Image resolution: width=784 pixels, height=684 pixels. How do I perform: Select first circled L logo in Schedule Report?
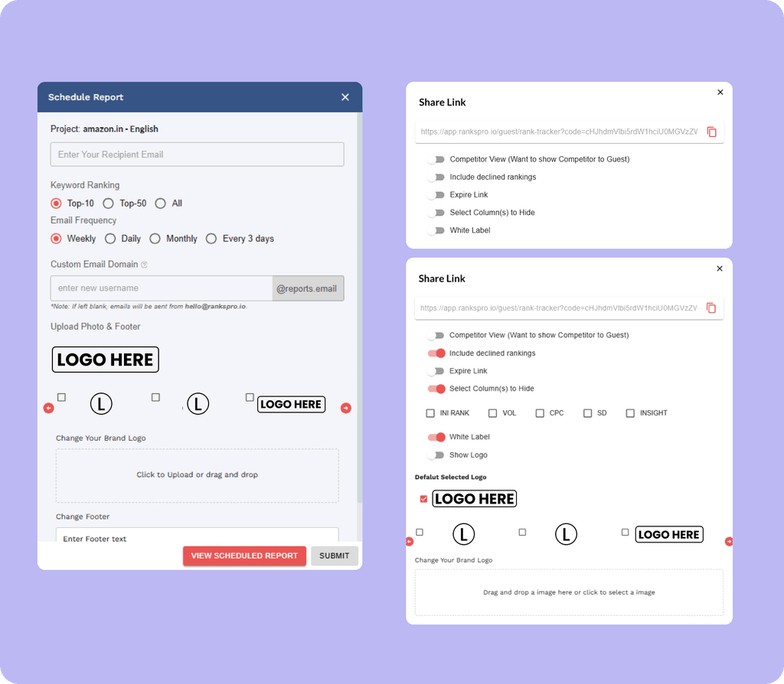tap(101, 404)
